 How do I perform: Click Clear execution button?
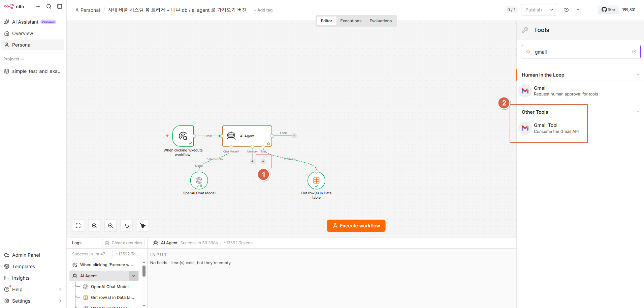123,243
